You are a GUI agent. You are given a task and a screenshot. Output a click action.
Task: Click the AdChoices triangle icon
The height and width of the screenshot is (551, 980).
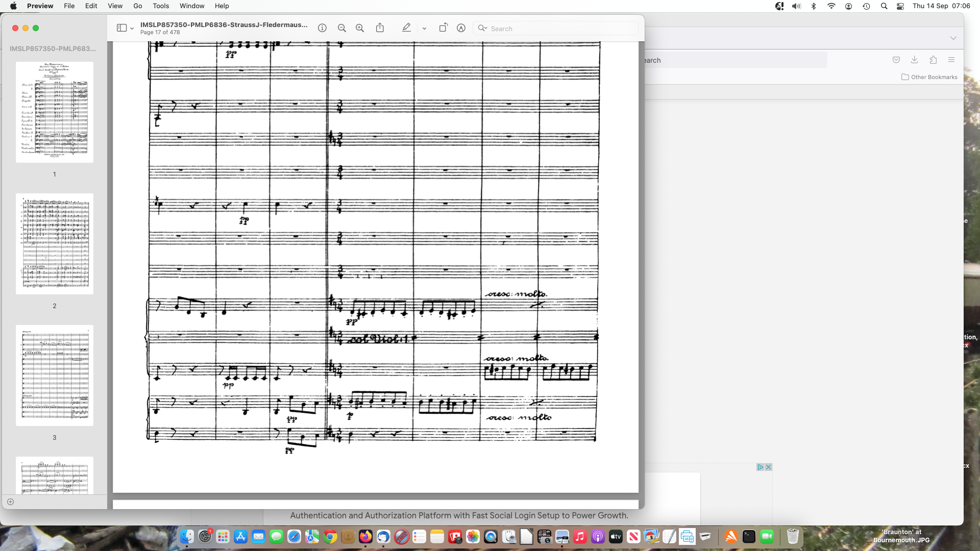click(760, 467)
